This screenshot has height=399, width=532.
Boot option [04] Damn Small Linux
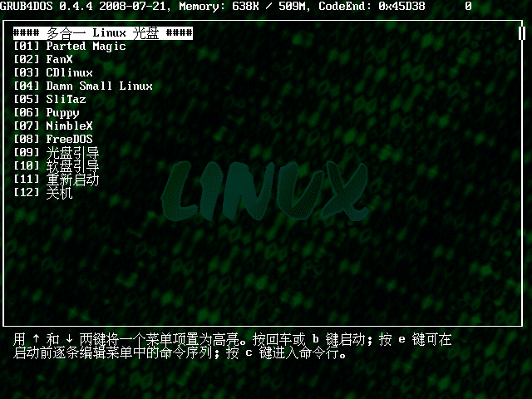83,86
